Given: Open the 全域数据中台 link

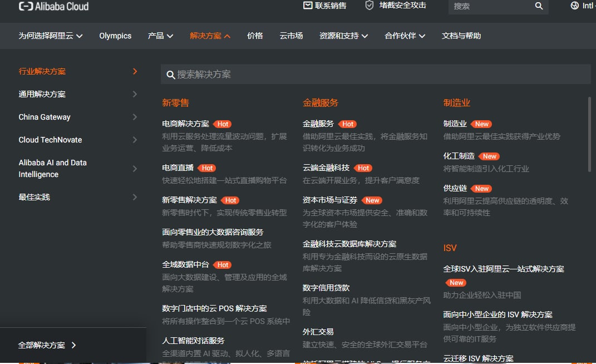Looking at the screenshot, I should (185, 264).
